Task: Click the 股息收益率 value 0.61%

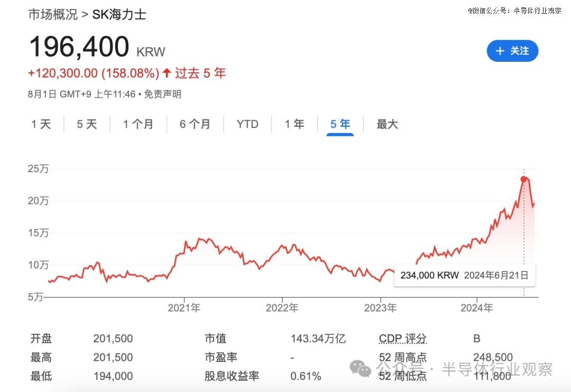Action: pyautogui.click(x=306, y=376)
